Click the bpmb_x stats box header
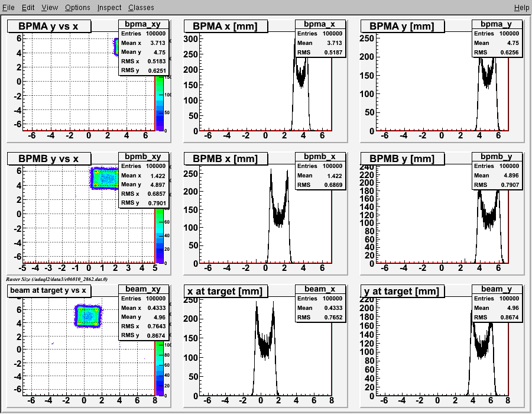The height and width of the screenshot is (414, 532). tap(320, 157)
